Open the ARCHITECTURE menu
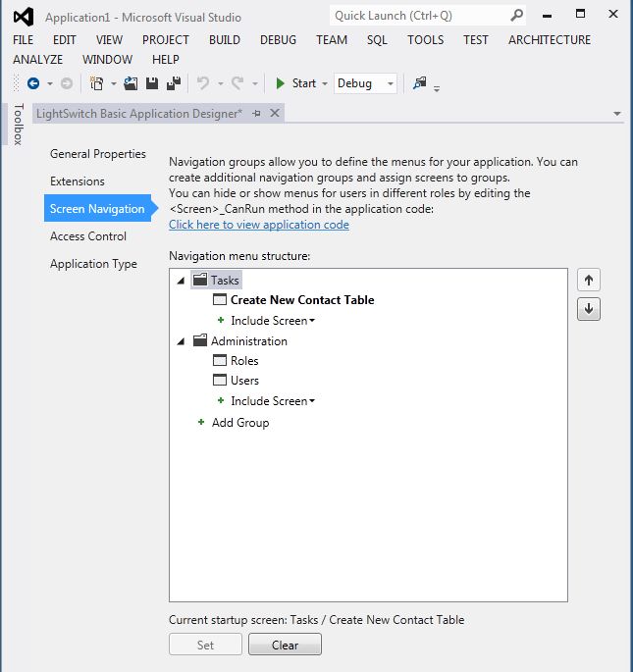This screenshot has height=672, width=633. (550, 40)
